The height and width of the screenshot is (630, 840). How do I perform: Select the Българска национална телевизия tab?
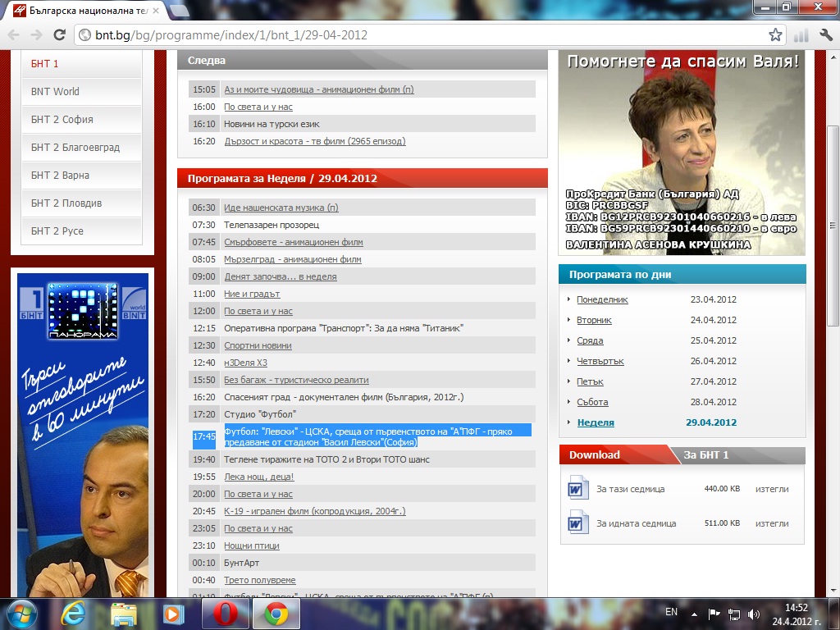(x=85, y=11)
